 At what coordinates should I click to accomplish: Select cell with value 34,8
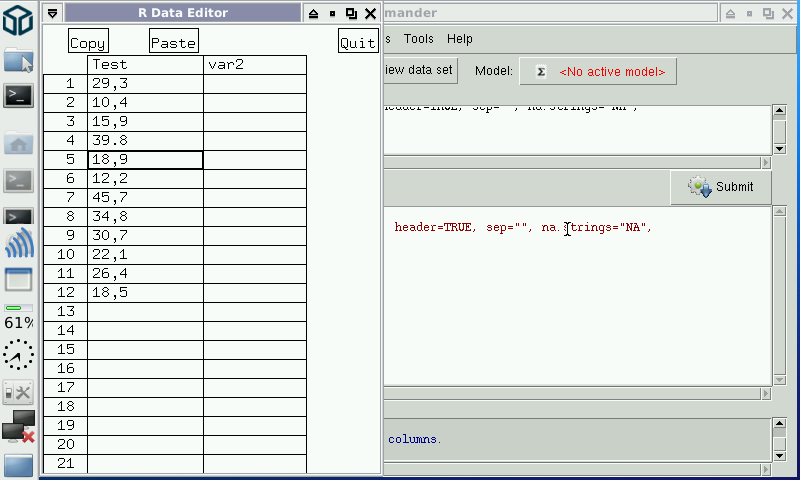(145, 216)
